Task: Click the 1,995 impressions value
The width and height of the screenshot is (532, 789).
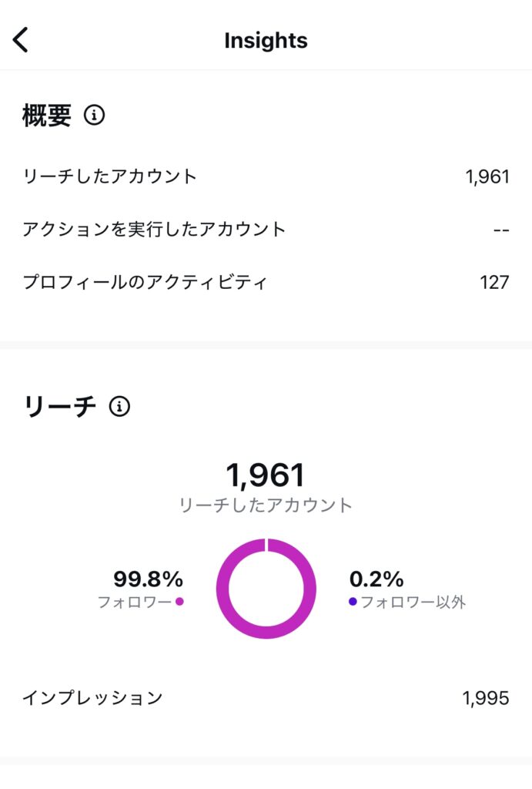Action: (486, 698)
